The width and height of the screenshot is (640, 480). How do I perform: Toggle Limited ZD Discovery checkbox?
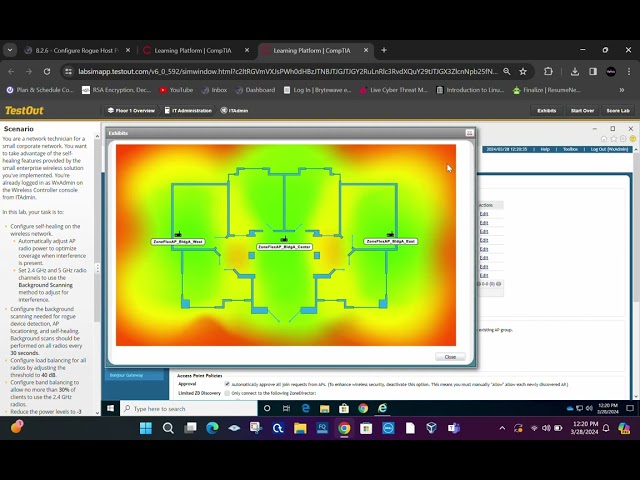(228, 393)
